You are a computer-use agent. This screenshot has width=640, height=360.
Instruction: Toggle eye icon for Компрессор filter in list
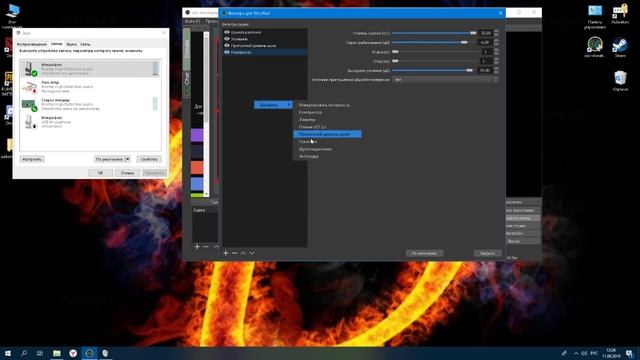pos(227,52)
